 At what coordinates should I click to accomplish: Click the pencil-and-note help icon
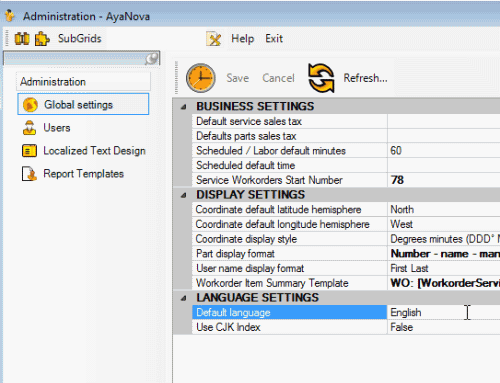[x=214, y=39]
